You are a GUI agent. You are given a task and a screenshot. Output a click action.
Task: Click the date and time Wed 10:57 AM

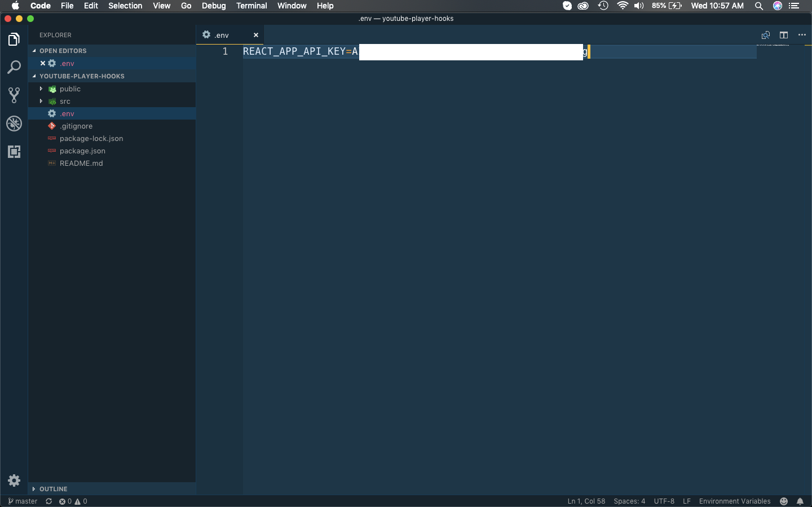pyautogui.click(x=717, y=6)
